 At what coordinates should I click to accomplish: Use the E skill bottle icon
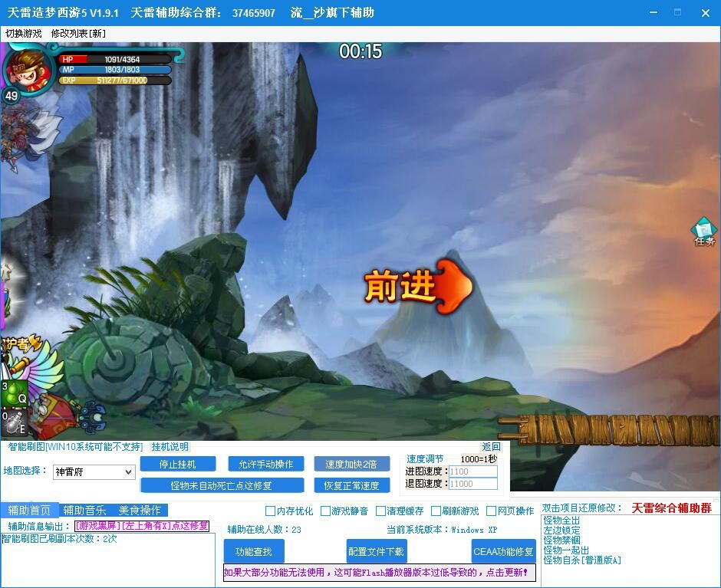click(15, 422)
